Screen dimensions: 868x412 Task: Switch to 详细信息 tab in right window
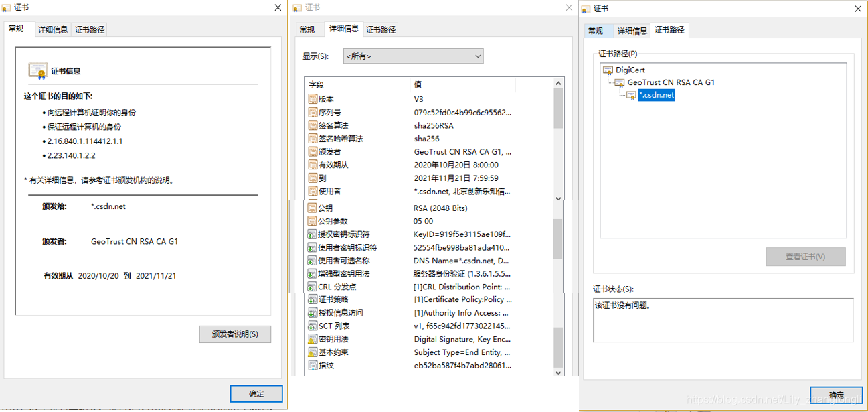632,31
